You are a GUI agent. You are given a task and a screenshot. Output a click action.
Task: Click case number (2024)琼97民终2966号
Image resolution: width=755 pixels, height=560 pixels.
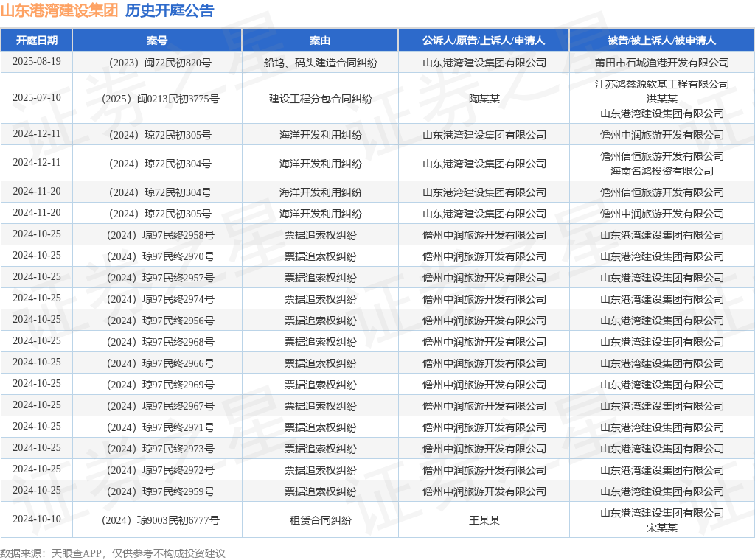[x=160, y=363]
